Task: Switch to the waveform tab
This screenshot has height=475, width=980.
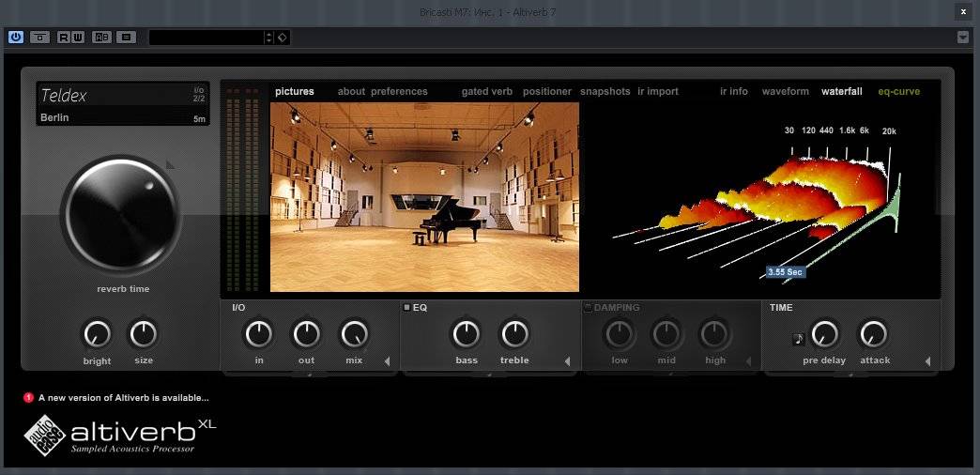Action: click(x=785, y=92)
